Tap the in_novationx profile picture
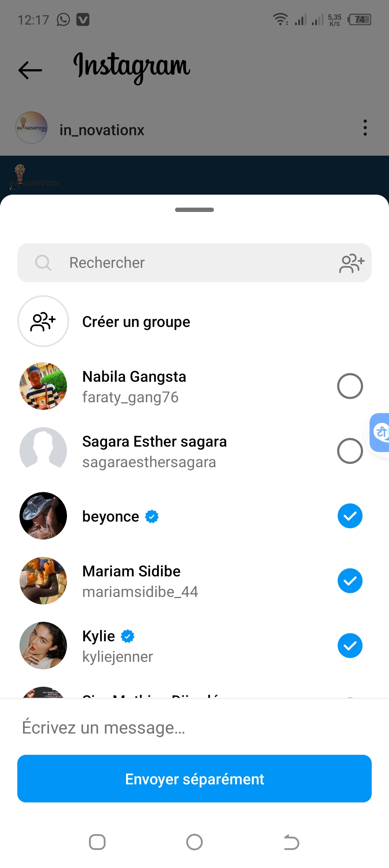Image resolution: width=389 pixels, height=868 pixels. pos(32,128)
